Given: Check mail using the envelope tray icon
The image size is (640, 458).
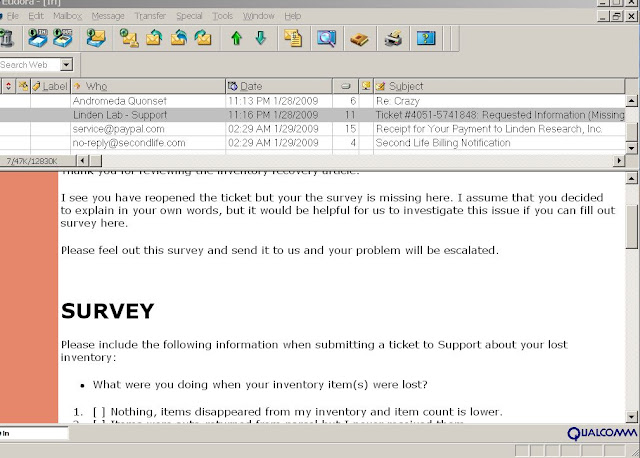Looking at the screenshot, I should point(96,38).
